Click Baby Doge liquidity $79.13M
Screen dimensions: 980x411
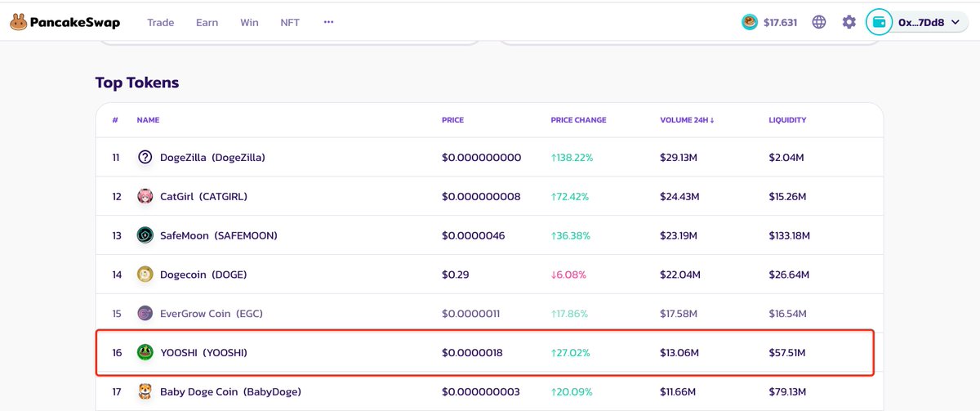coord(787,392)
